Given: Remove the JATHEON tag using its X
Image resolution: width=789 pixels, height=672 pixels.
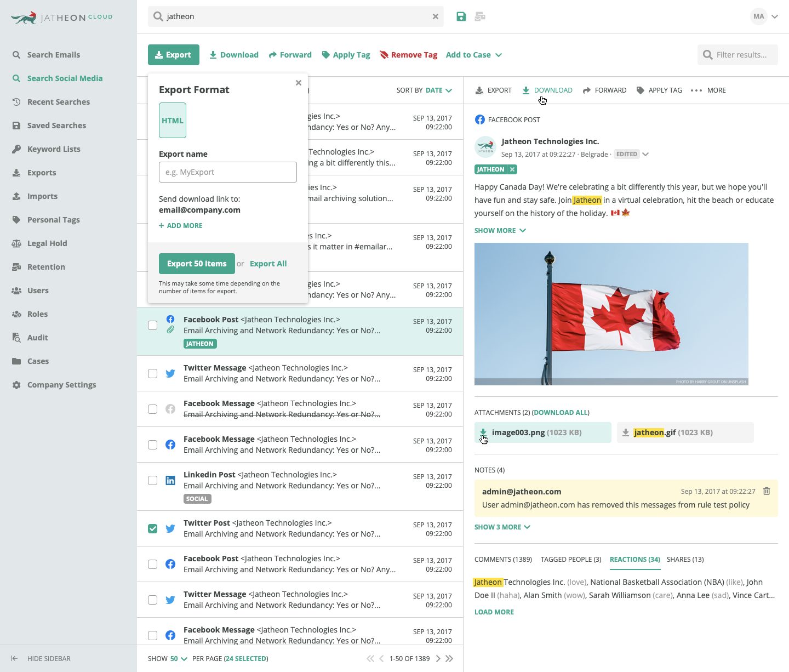Looking at the screenshot, I should (512, 169).
